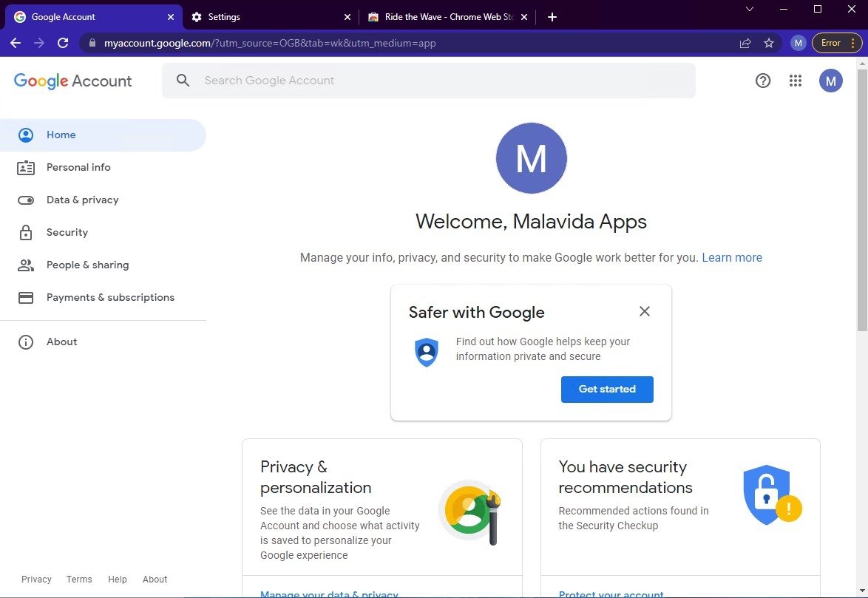Viewport: 868px width, 598px height.
Task: Open Security in the sidebar
Action: pos(103,233)
